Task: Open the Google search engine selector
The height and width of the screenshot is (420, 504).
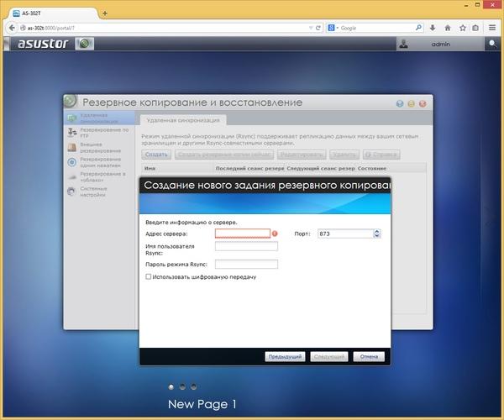Action: click(x=333, y=28)
